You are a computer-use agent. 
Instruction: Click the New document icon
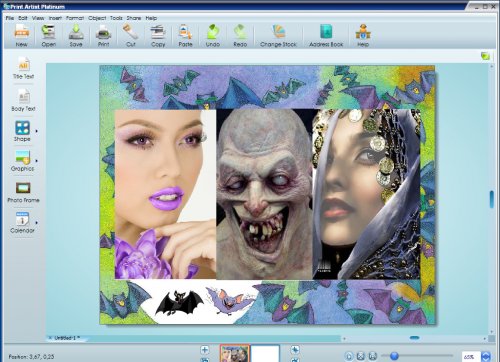point(22,32)
